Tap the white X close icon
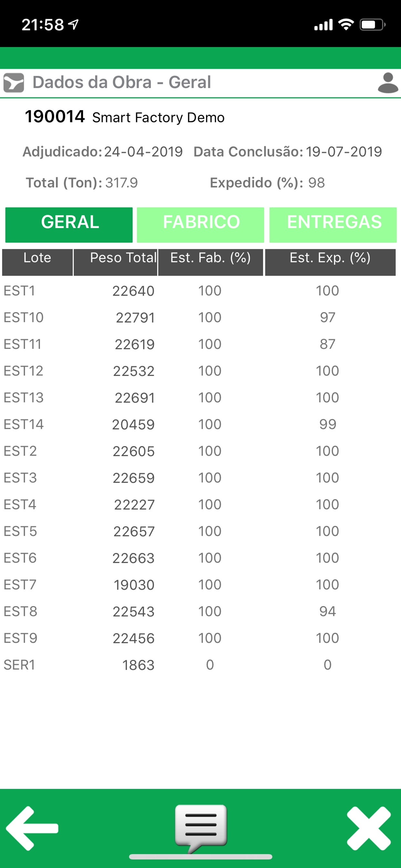Viewport: 401px width, 868px height. (x=369, y=828)
